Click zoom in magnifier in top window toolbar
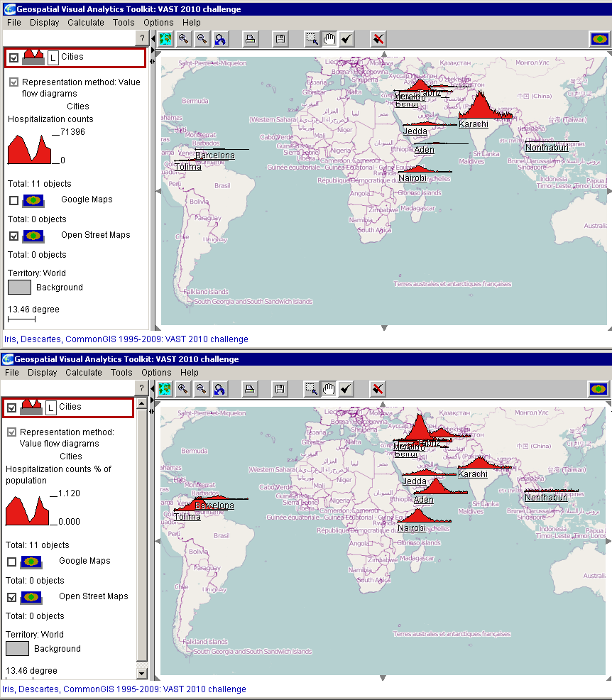The image size is (612, 700). click(183, 39)
